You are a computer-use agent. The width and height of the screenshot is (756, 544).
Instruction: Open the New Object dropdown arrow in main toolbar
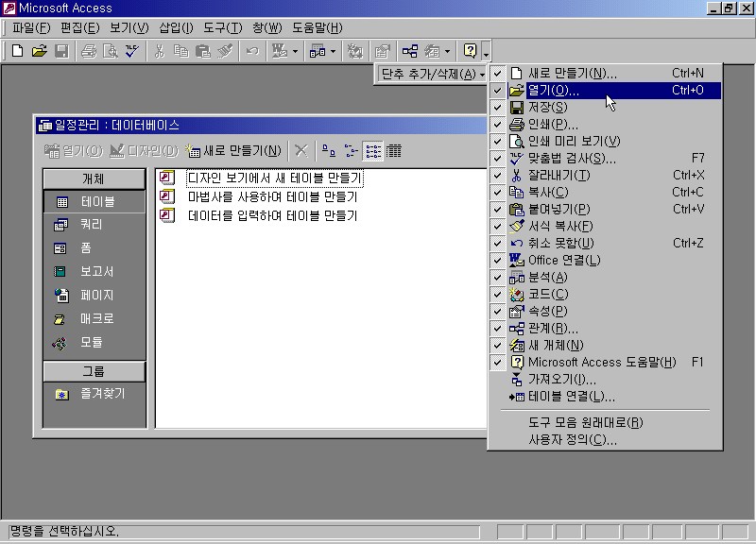(447, 52)
